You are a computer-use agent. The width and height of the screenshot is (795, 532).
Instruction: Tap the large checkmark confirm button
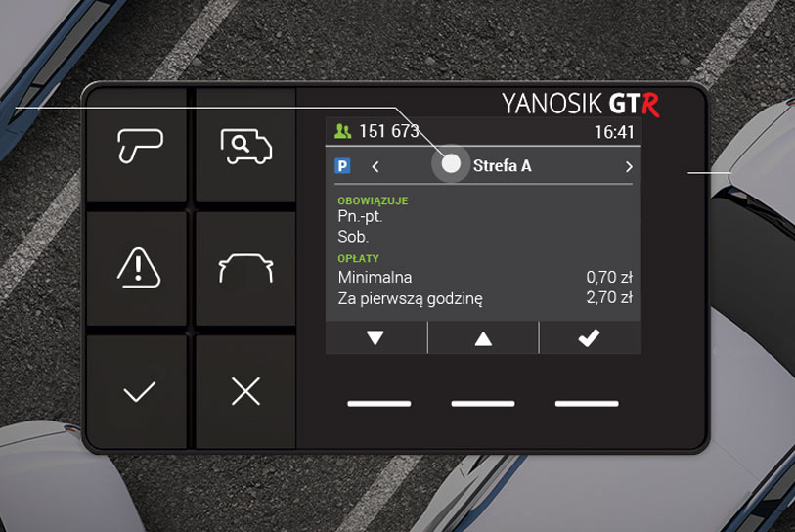(139, 391)
